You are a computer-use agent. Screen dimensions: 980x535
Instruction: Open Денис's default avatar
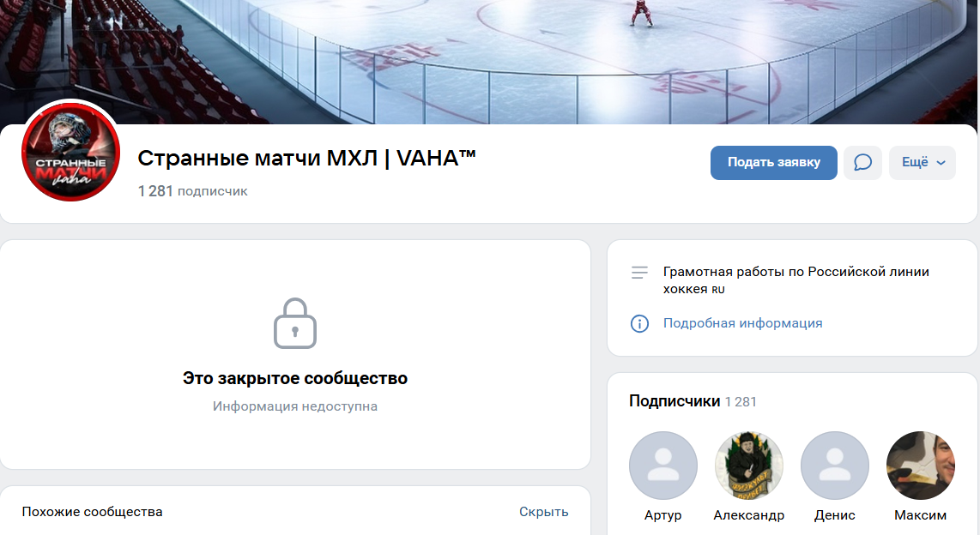tap(835, 466)
